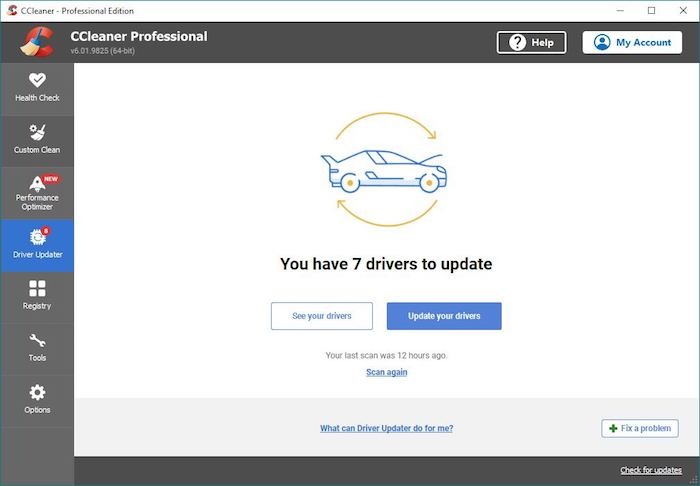Open the Health Check section
The width and height of the screenshot is (700, 486).
click(x=37, y=88)
